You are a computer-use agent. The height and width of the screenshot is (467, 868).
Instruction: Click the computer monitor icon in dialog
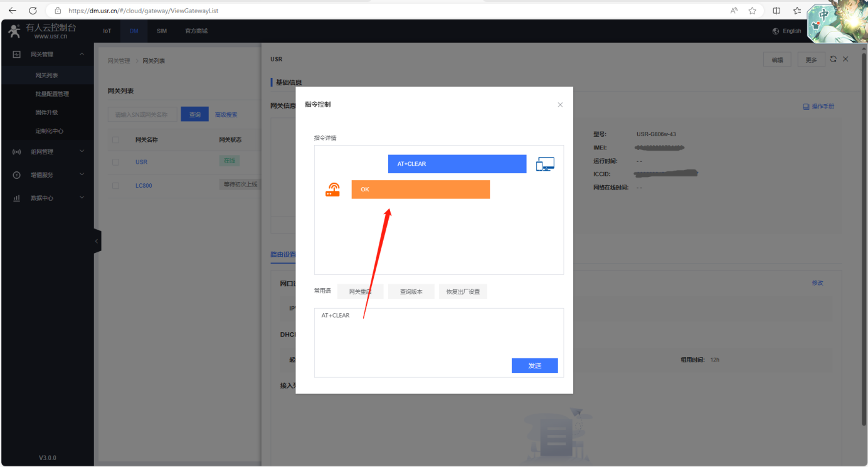click(x=545, y=164)
